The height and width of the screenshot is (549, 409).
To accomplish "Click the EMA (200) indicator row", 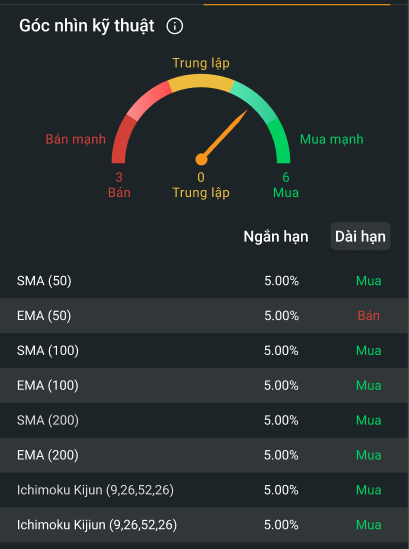I will (x=204, y=455).
